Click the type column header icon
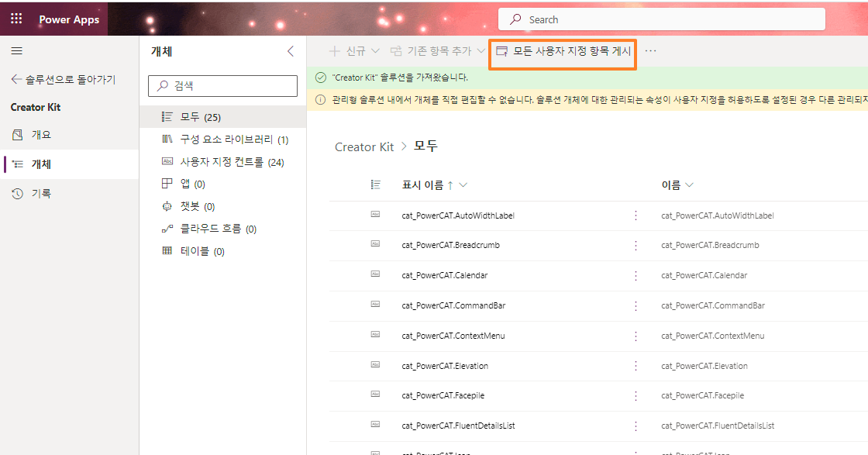868x455 pixels. [x=375, y=185]
